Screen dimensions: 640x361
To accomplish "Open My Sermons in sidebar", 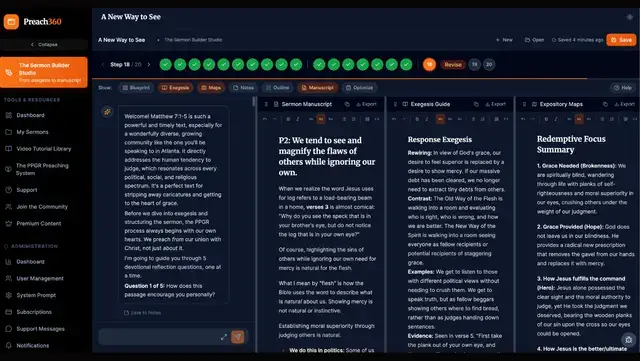I will click(x=32, y=132).
